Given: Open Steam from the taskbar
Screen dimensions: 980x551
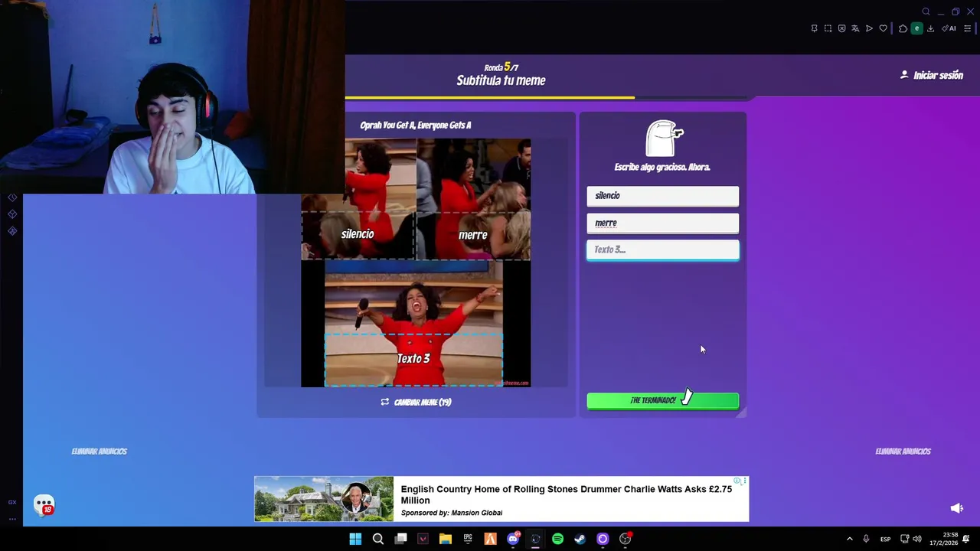Looking at the screenshot, I should [580, 539].
